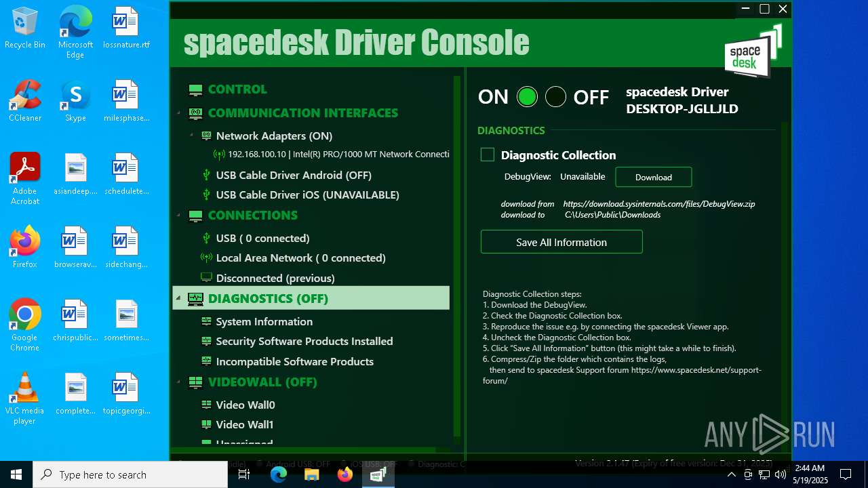
Task: Open System Information
Action: pyautogui.click(x=264, y=322)
